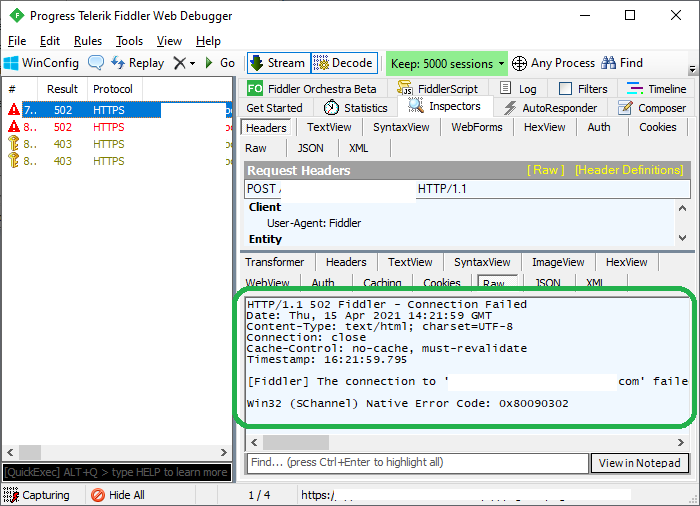700x506 pixels.
Task: Focus the Find text field
Action: click(417, 463)
